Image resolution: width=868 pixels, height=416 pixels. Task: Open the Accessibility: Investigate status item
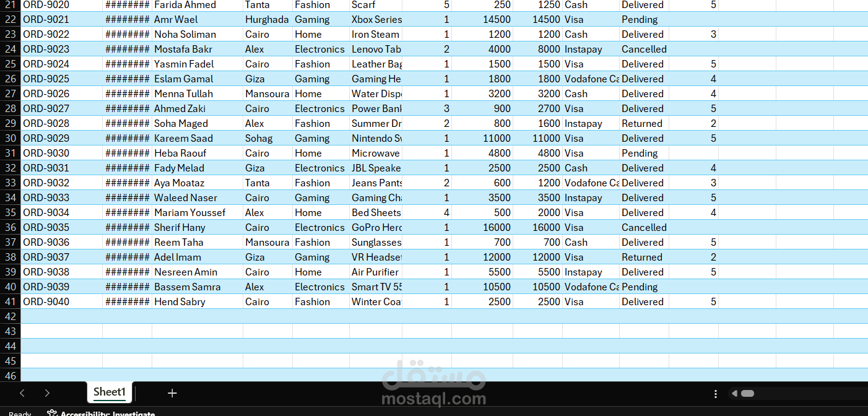(102, 414)
